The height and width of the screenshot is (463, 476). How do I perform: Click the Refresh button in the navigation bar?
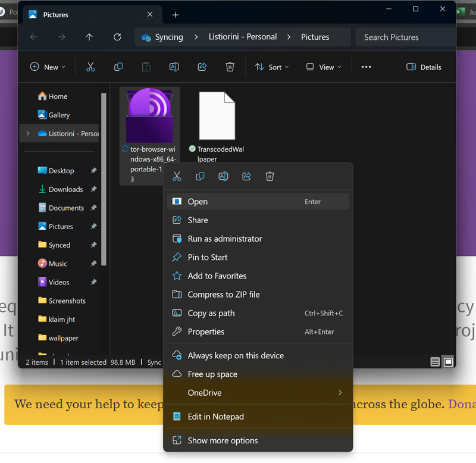tap(117, 37)
